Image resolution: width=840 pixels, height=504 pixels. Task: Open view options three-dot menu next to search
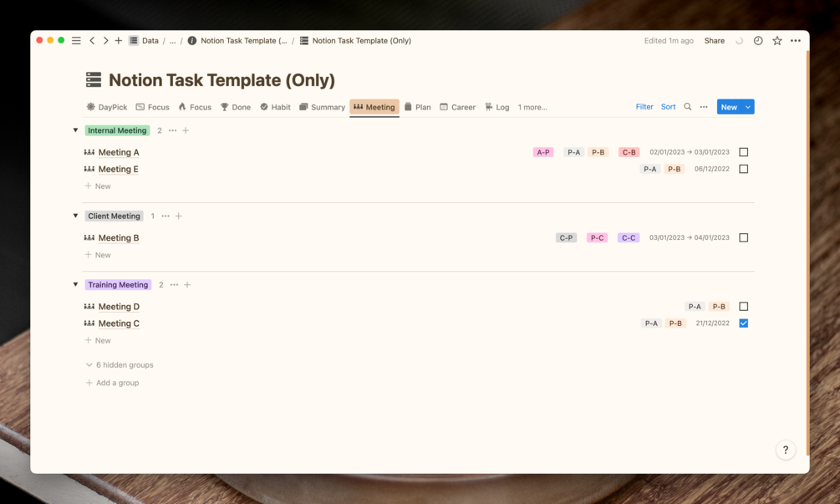tap(704, 107)
